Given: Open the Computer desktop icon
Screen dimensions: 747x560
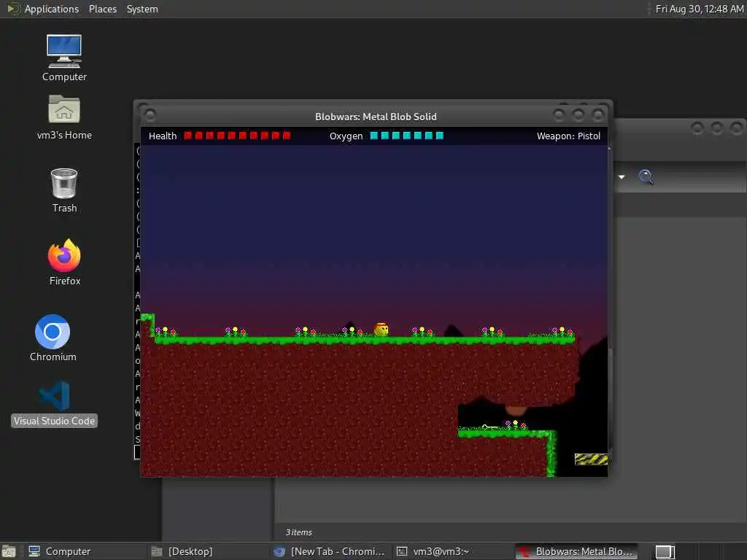Looking at the screenshot, I should click(x=64, y=58).
